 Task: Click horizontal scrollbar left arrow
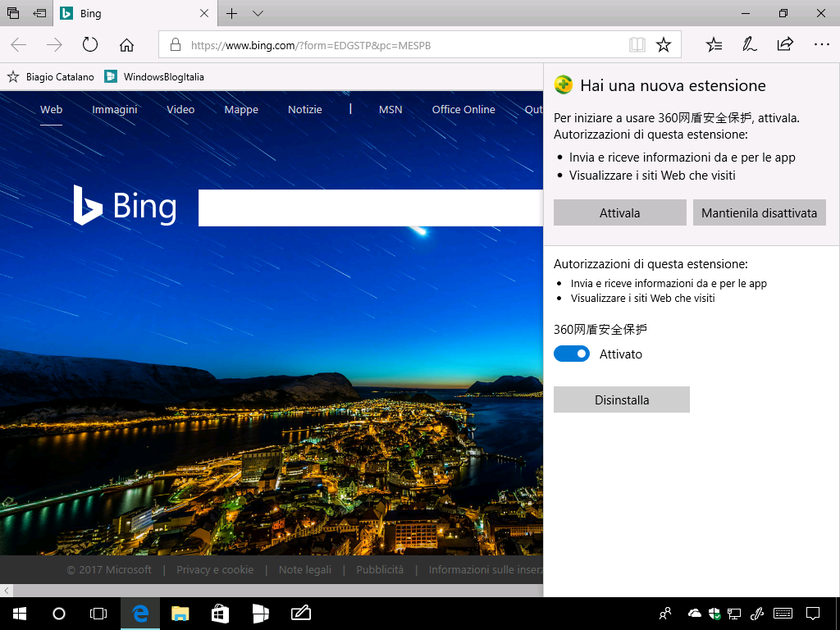[6, 591]
